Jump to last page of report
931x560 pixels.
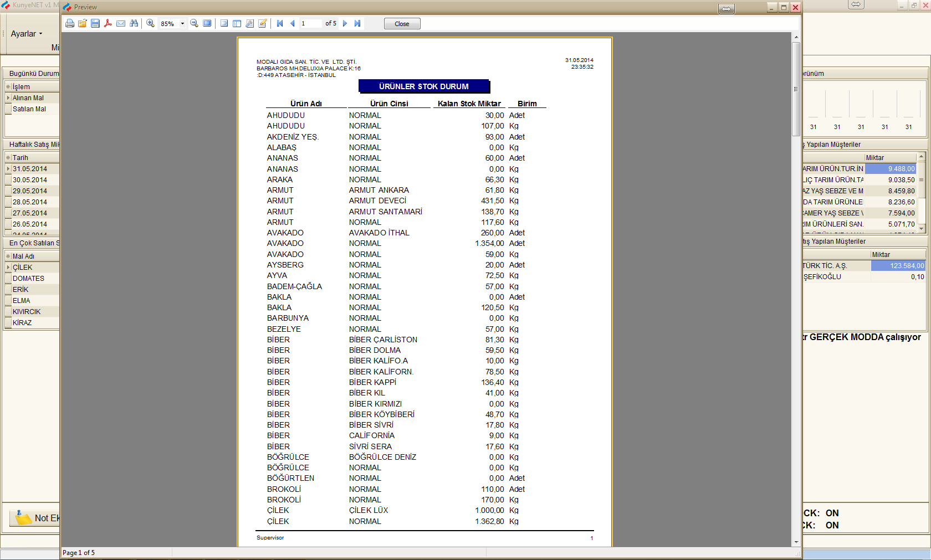pos(357,23)
